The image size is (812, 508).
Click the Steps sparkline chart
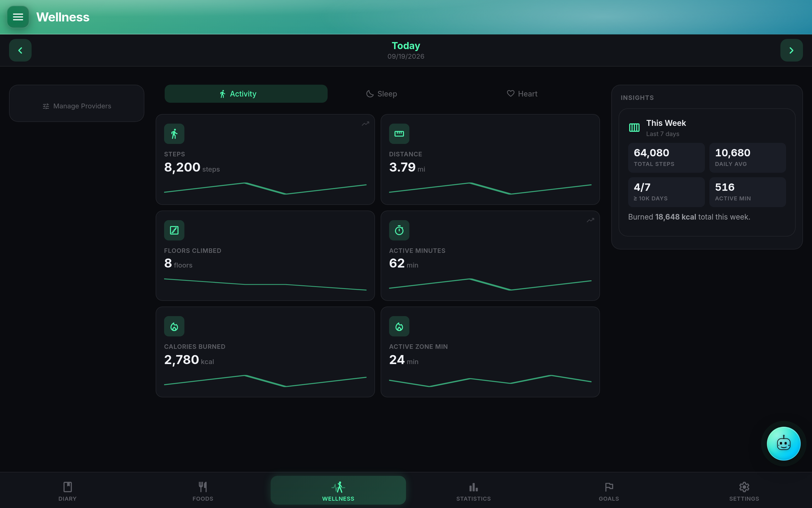click(265, 188)
